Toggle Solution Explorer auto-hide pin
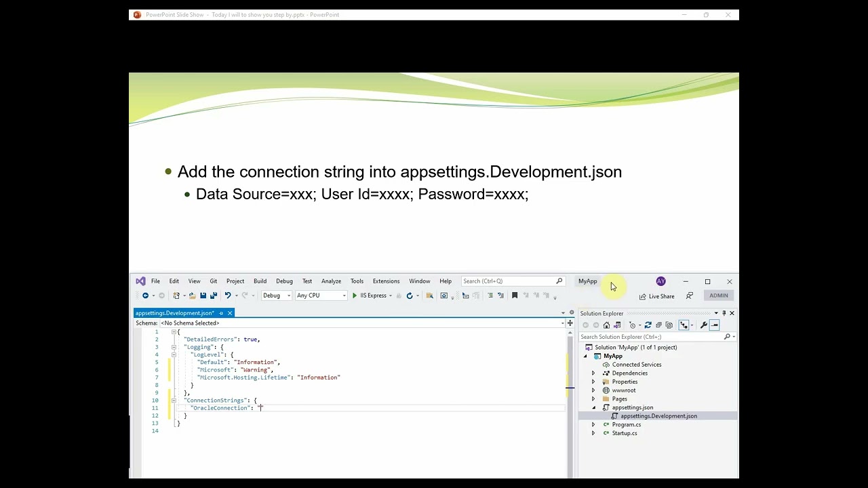The image size is (868, 488). [x=724, y=313]
